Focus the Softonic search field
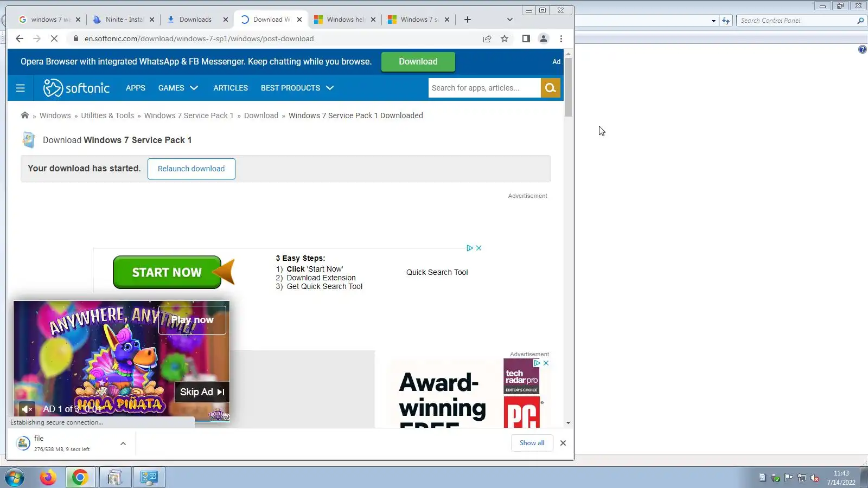Screen dimensions: 868x488 (x=484, y=88)
